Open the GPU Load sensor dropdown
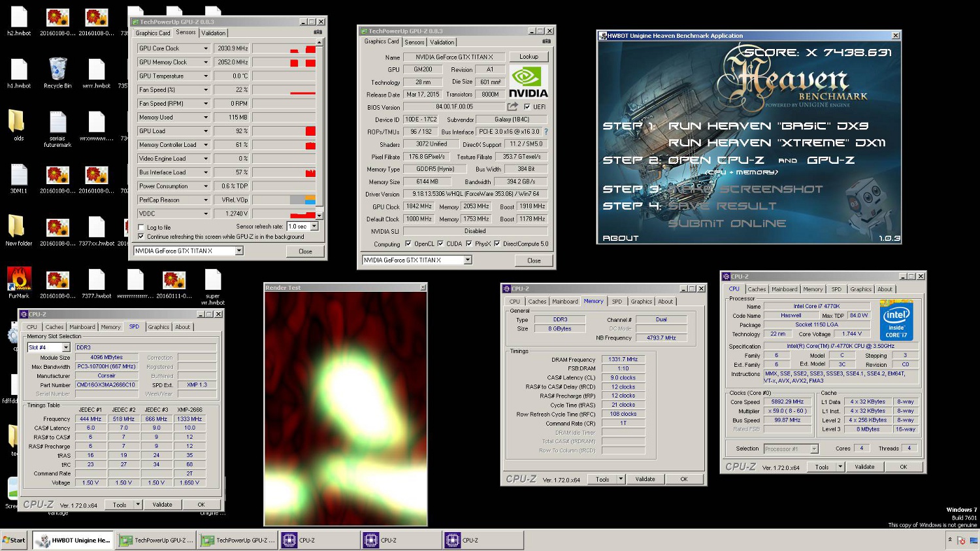This screenshot has width=980, height=551. pyautogui.click(x=206, y=131)
